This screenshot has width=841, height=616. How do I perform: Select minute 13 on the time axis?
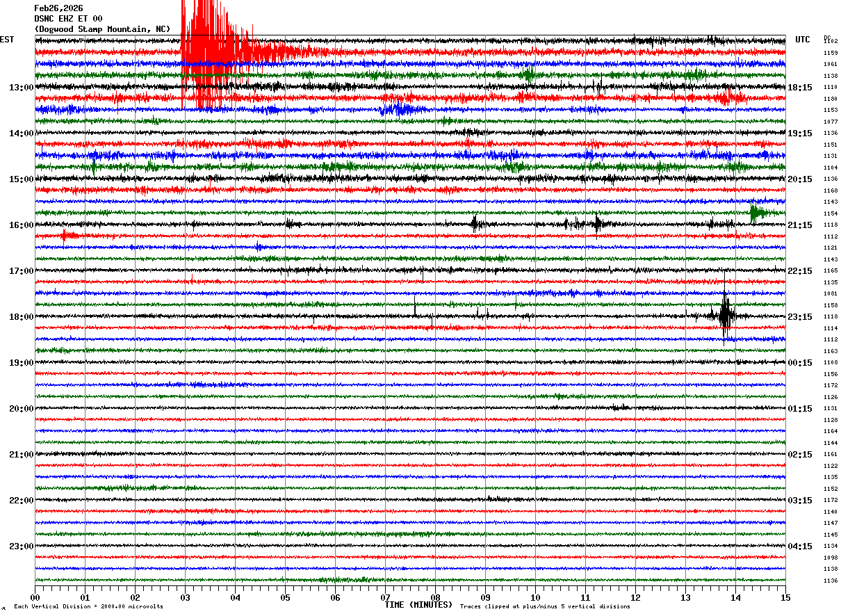685,597
